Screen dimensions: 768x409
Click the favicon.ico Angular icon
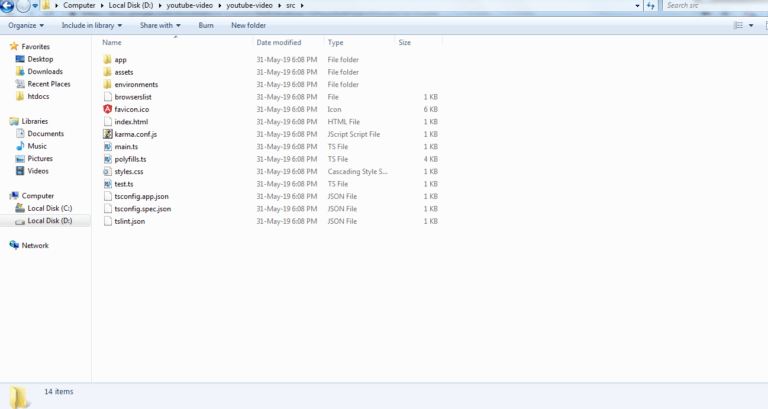[107, 109]
